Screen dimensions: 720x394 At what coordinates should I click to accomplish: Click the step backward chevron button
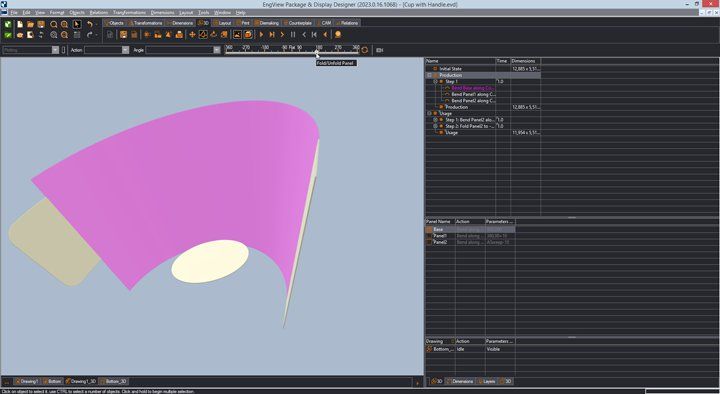pos(304,34)
